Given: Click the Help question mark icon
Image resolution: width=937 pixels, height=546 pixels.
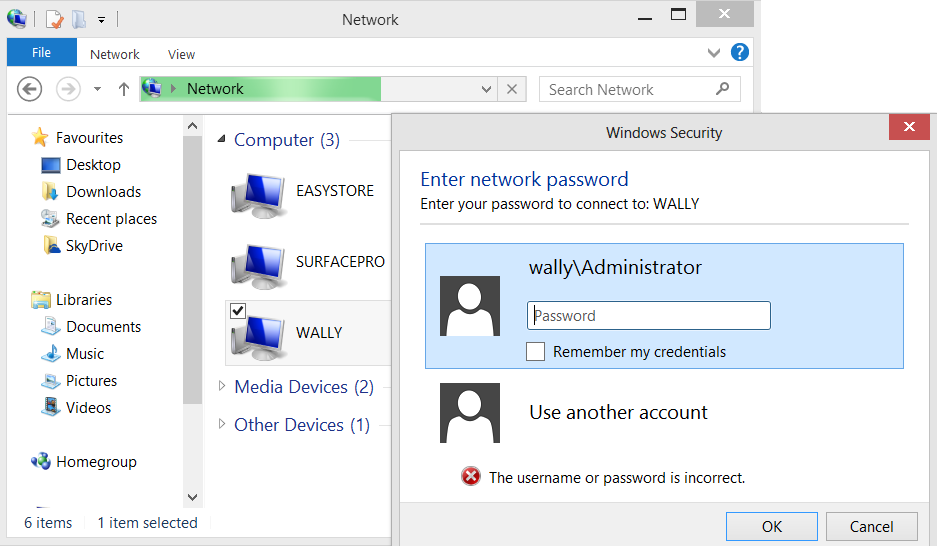Looking at the screenshot, I should [740, 53].
